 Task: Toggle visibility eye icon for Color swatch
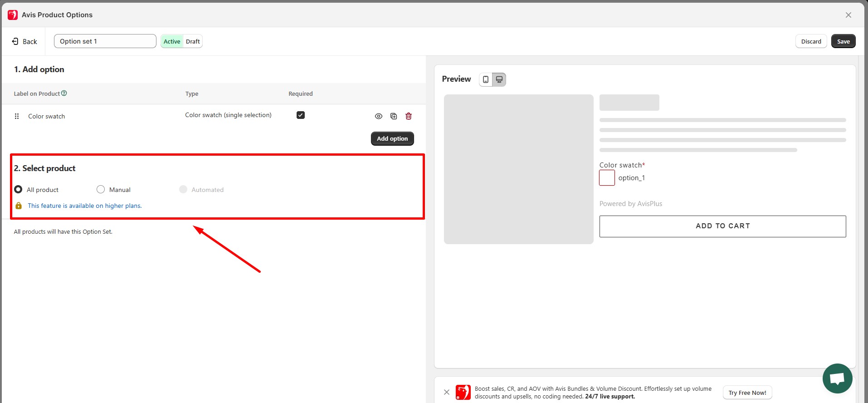379,116
